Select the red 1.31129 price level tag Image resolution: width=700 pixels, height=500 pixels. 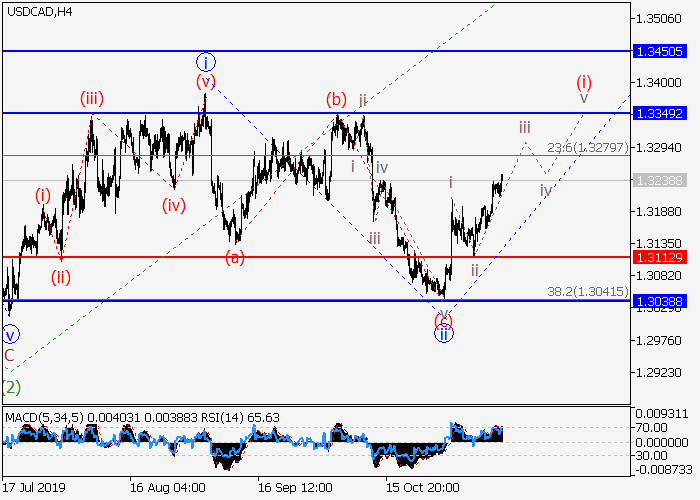(x=659, y=257)
